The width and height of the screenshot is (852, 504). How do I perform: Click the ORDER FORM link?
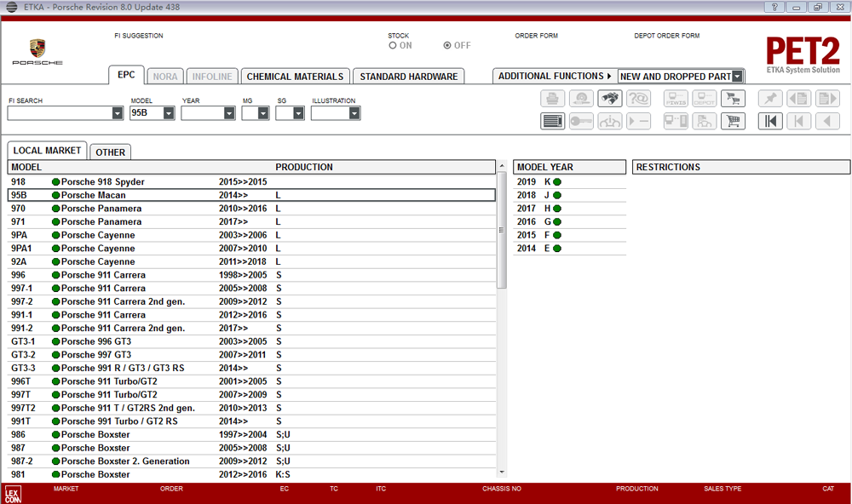tap(536, 36)
